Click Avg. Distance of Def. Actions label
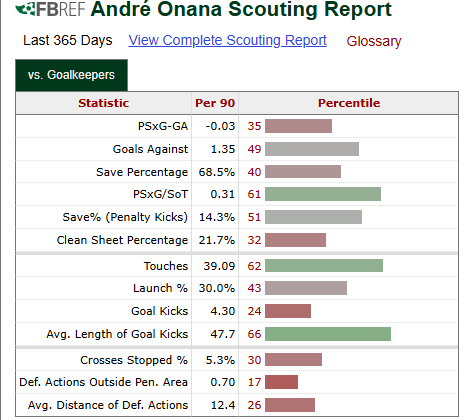The width and height of the screenshot is (466, 420). 108,405
